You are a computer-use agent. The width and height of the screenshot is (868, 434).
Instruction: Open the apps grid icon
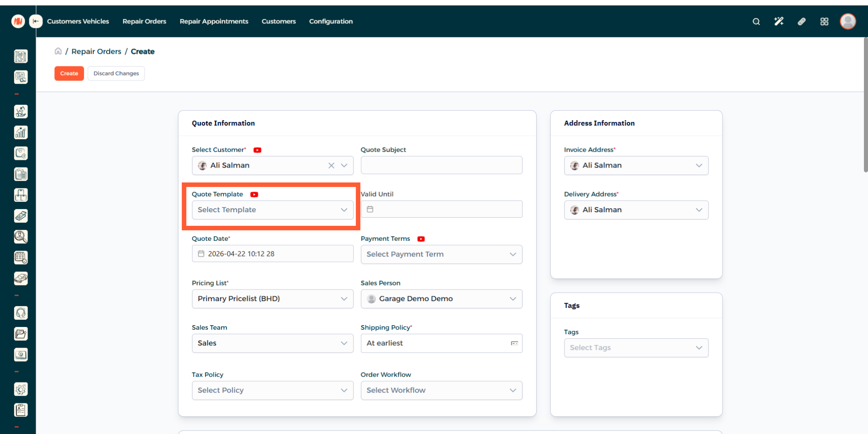(824, 21)
